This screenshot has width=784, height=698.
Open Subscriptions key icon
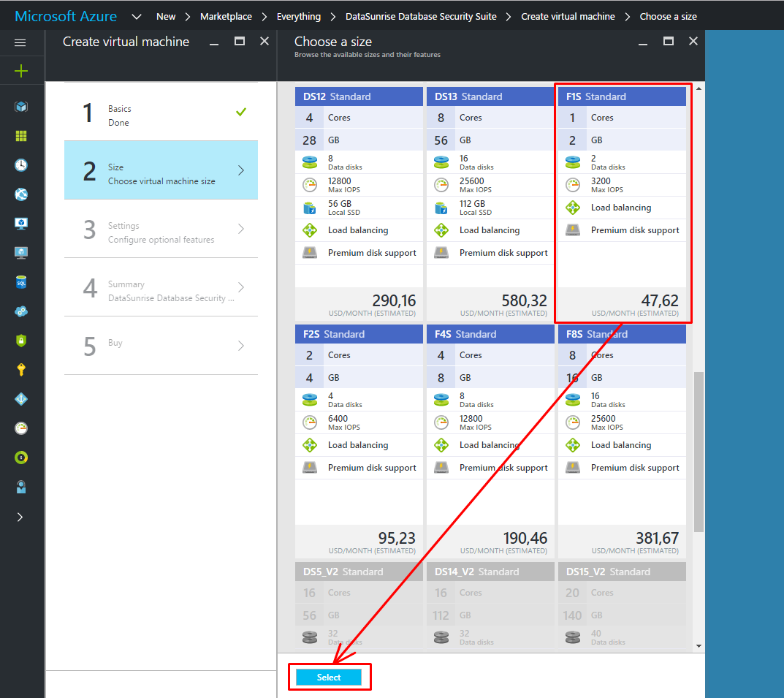coord(21,370)
